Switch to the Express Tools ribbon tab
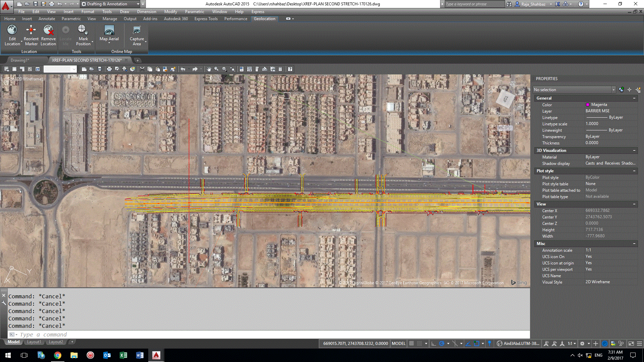This screenshot has width=644, height=362. click(206, 19)
